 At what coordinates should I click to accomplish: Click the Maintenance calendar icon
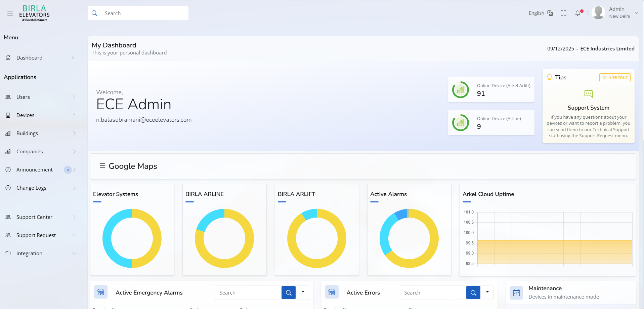516,293
